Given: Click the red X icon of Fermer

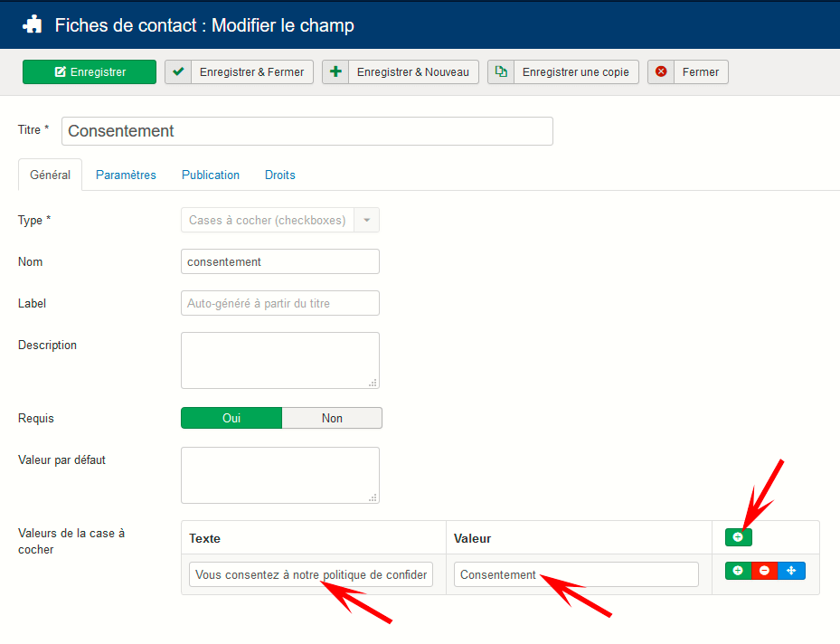Looking at the screenshot, I should [661, 71].
